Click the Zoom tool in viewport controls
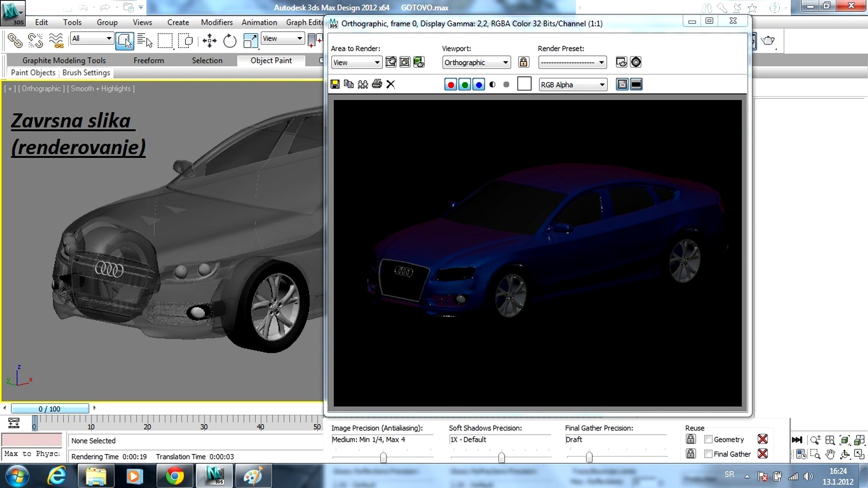Image resolution: width=868 pixels, height=488 pixels. (x=815, y=440)
